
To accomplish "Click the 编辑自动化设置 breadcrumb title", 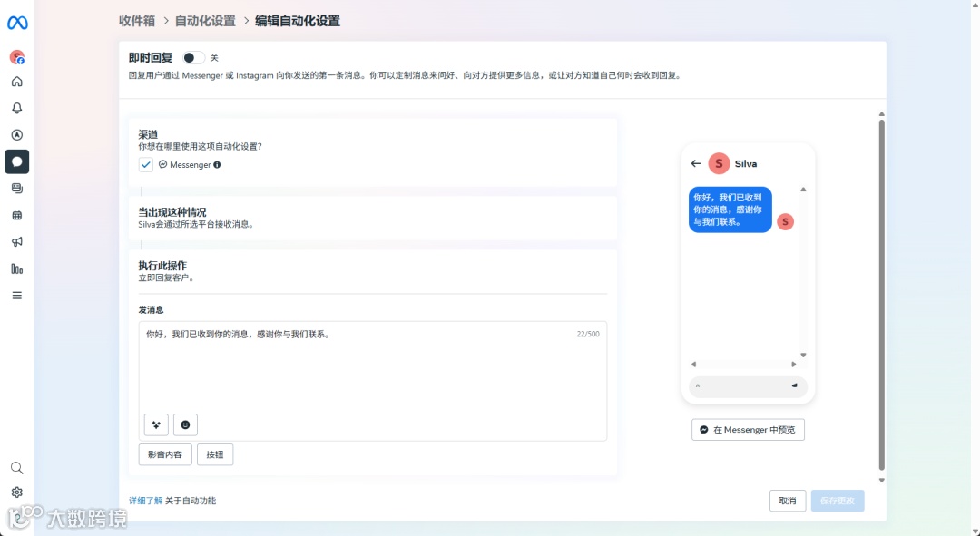I will (298, 21).
